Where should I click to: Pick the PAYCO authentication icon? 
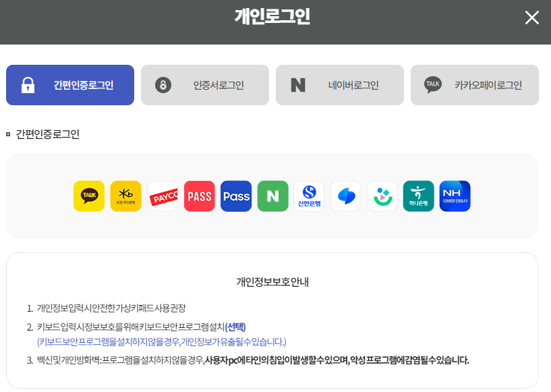(x=163, y=196)
